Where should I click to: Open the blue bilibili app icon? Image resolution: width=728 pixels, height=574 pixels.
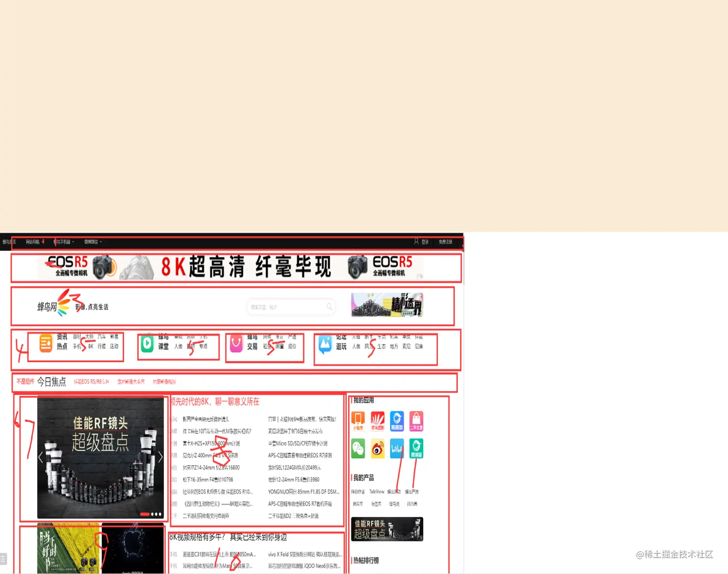click(397, 448)
